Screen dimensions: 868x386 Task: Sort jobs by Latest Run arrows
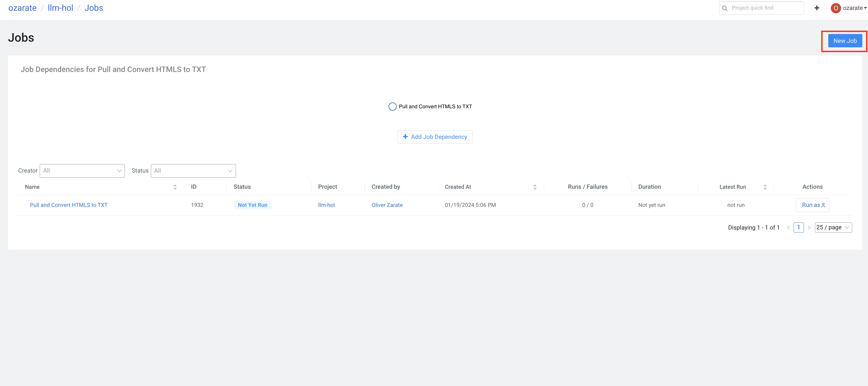click(x=765, y=187)
